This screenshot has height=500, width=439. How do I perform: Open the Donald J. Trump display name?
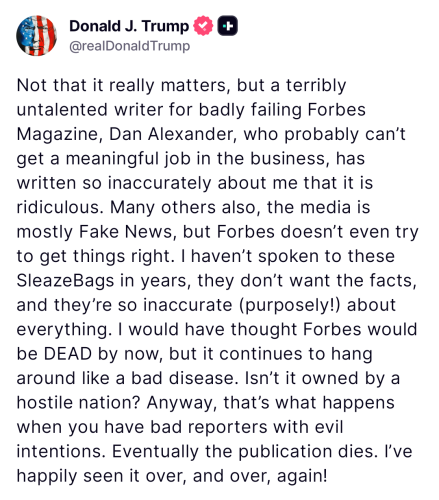point(129,26)
